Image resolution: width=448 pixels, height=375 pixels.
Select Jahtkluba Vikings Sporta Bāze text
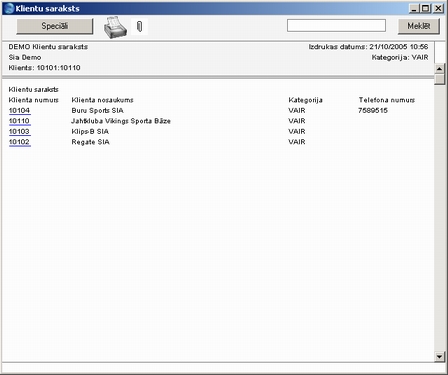coord(121,121)
